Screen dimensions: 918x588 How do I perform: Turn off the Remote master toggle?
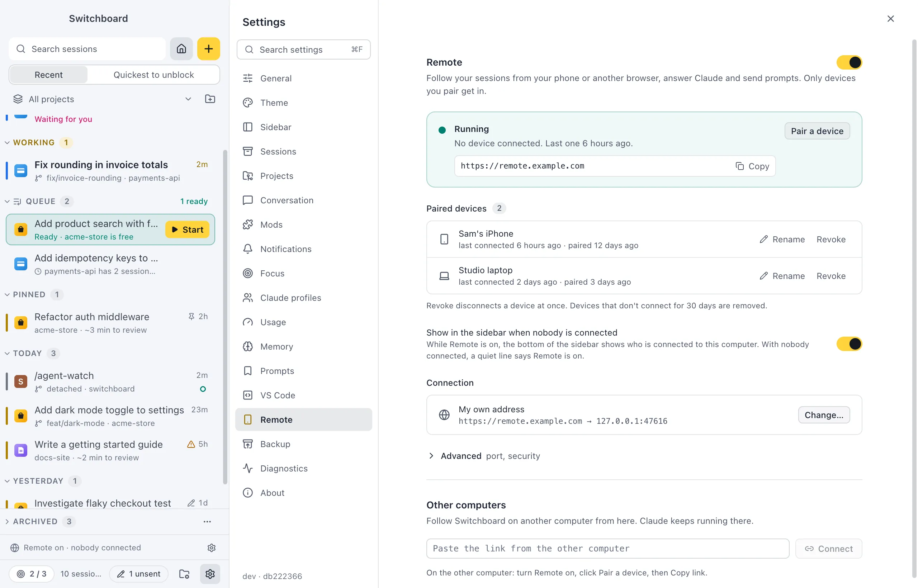coord(849,62)
